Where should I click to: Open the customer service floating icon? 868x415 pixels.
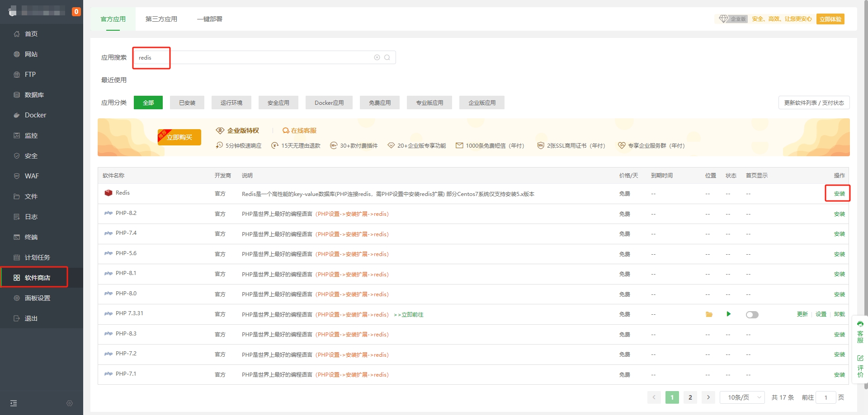(x=860, y=332)
